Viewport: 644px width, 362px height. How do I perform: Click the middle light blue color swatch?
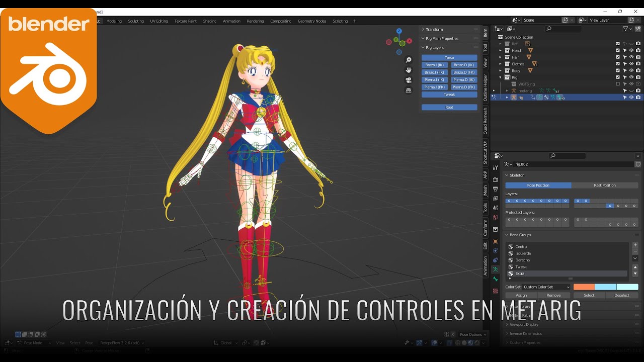pos(606,287)
